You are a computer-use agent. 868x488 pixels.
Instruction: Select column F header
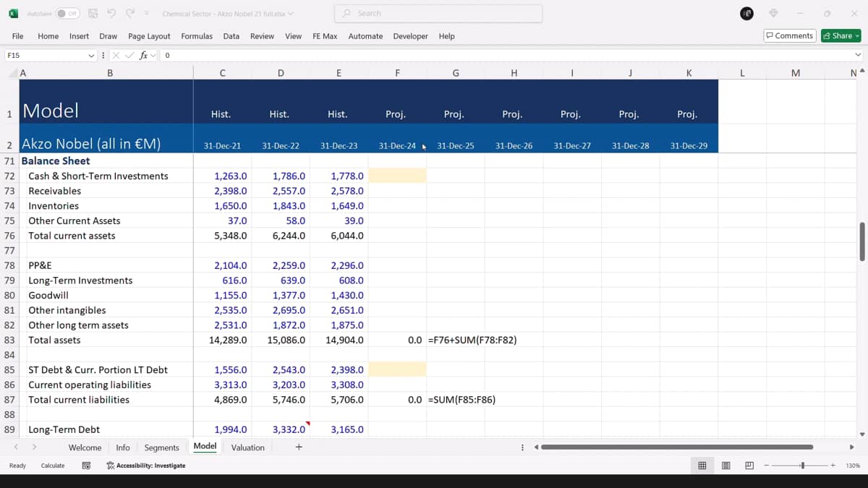click(397, 73)
